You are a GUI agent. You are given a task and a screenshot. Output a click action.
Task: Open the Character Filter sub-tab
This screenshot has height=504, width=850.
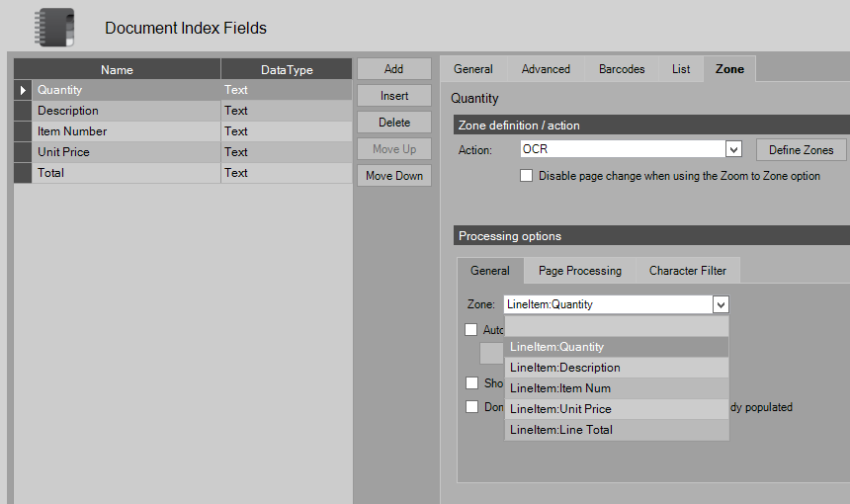687,271
